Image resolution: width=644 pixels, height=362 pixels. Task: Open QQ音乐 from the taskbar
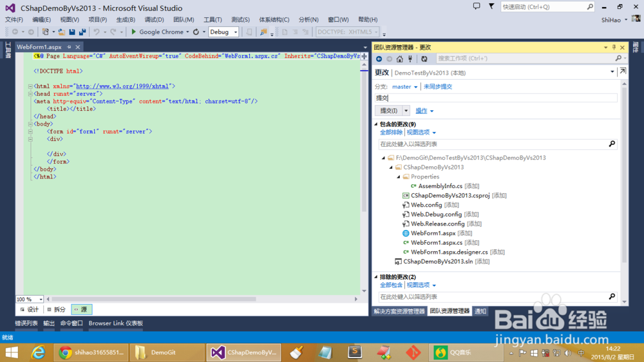(466, 352)
